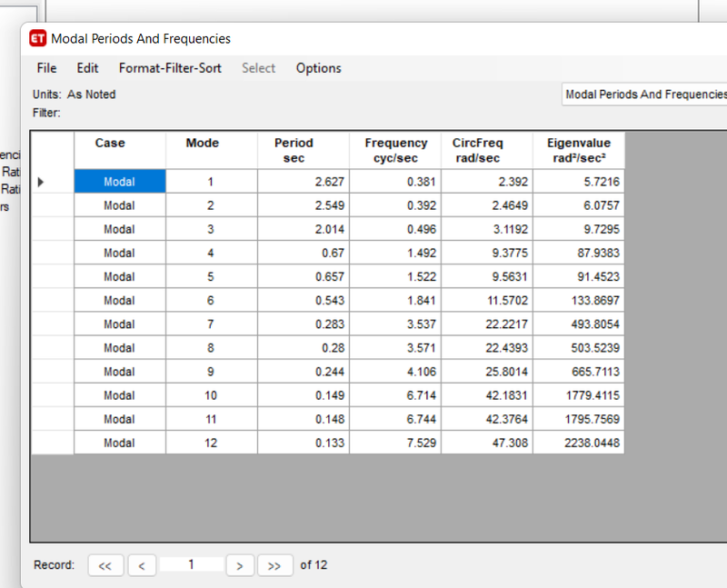
Task: Click the record number input field
Action: click(x=191, y=564)
